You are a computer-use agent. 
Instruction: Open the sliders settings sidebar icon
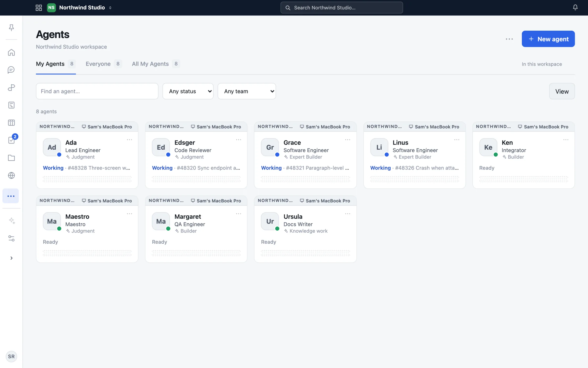(11, 238)
